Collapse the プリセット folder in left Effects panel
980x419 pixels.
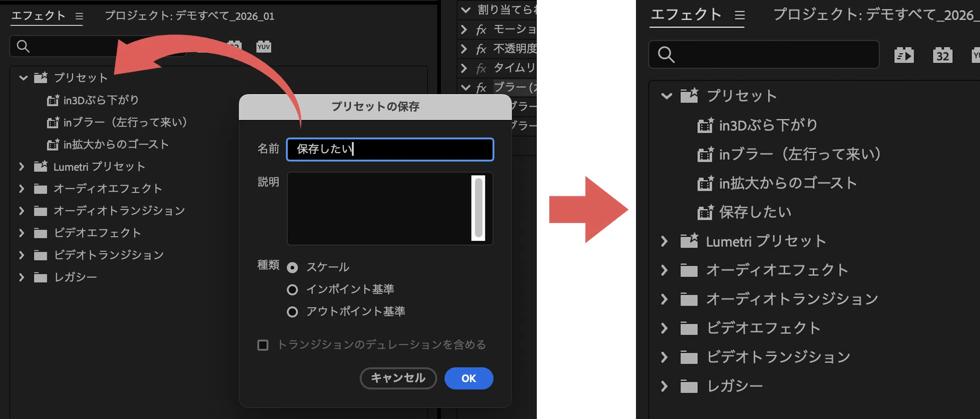(23, 78)
